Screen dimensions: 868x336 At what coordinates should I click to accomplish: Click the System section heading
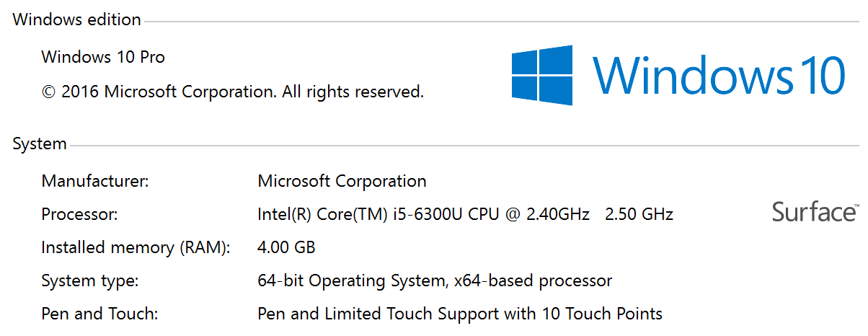pyautogui.click(x=40, y=143)
